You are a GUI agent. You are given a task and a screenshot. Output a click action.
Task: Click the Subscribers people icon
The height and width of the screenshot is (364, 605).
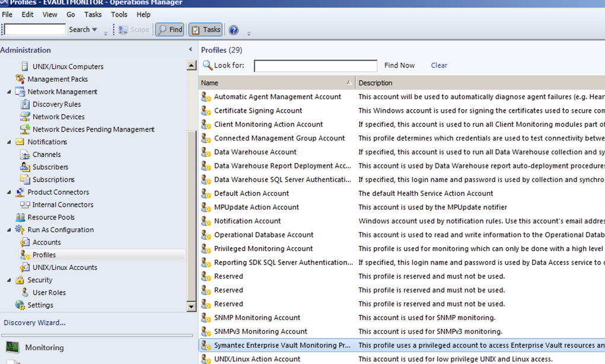pyautogui.click(x=25, y=167)
